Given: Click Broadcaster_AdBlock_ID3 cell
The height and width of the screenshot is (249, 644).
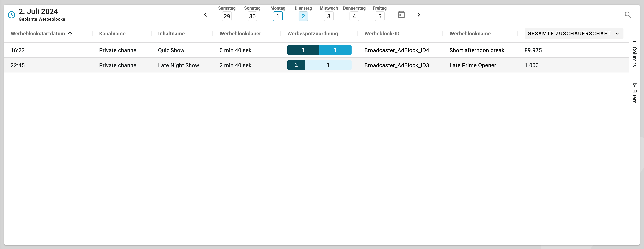Looking at the screenshot, I should click(397, 65).
